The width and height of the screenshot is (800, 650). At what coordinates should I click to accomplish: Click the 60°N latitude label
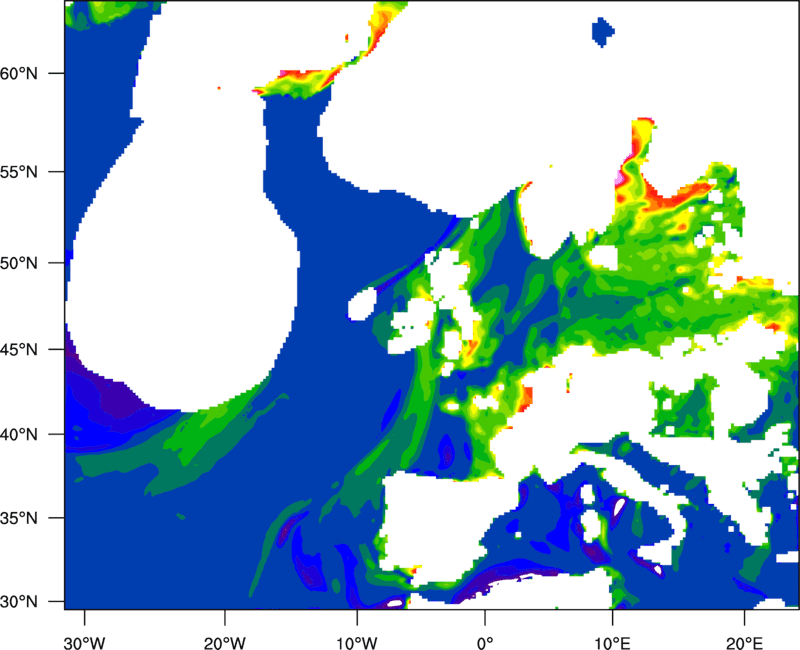pos(19,73)
